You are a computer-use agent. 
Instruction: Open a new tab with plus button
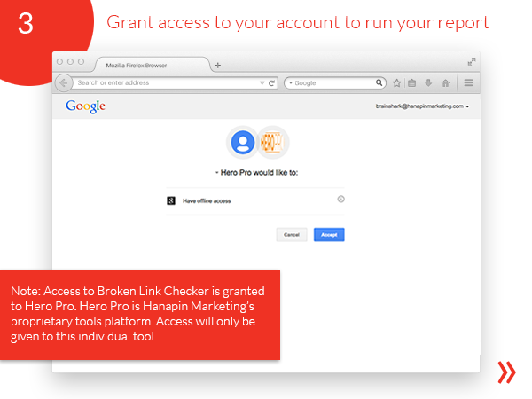(218, 65)
